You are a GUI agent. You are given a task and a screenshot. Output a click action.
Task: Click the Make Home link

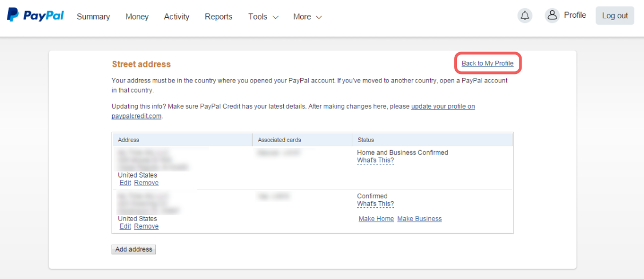[x=376, y=219]
